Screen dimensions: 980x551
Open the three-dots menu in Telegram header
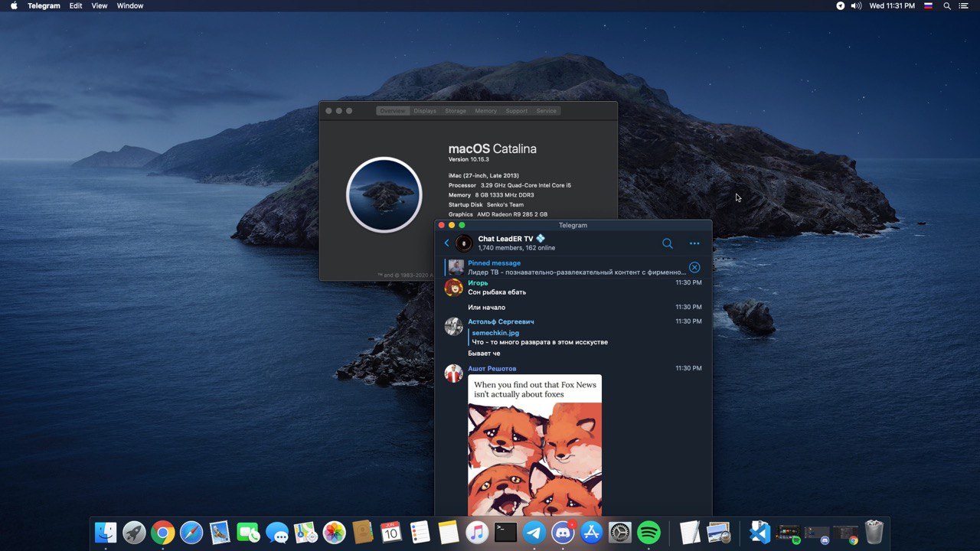click(694, 243)
